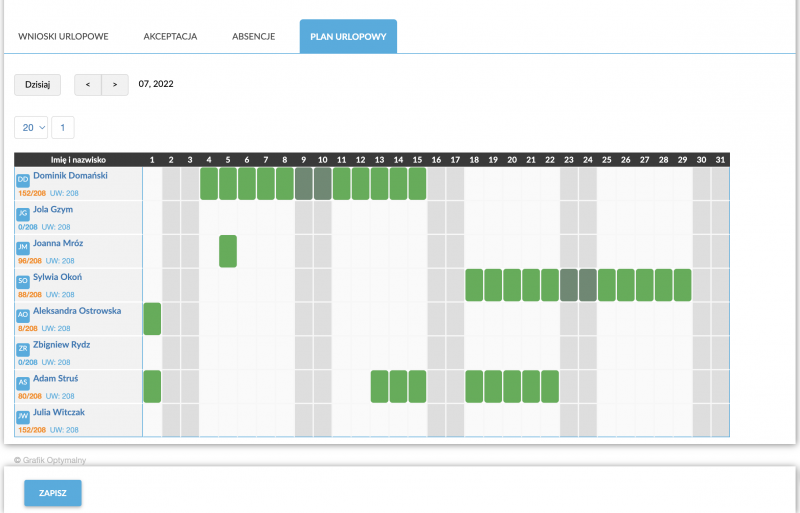
Task: Switch to the Absencje tab
Action: [253, 36]
